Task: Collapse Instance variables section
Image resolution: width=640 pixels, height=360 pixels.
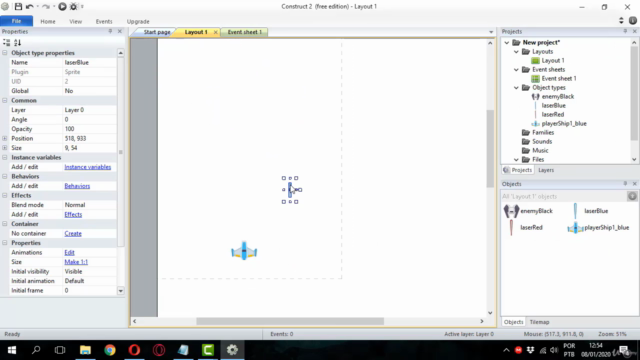Action: click(4, 158)
